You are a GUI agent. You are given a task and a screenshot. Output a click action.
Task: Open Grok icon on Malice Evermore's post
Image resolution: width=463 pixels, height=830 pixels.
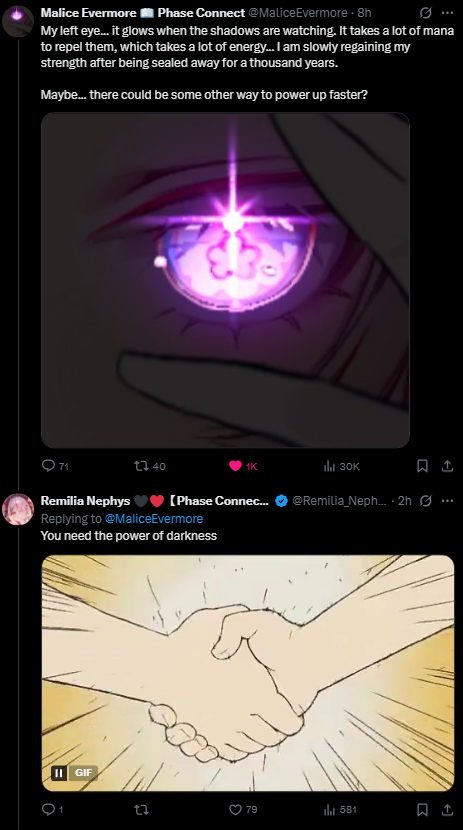click(425, 13)
